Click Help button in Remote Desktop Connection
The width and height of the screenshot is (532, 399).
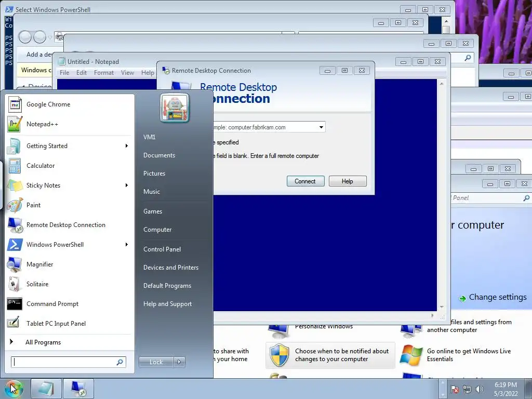click(x=348, y=181)
